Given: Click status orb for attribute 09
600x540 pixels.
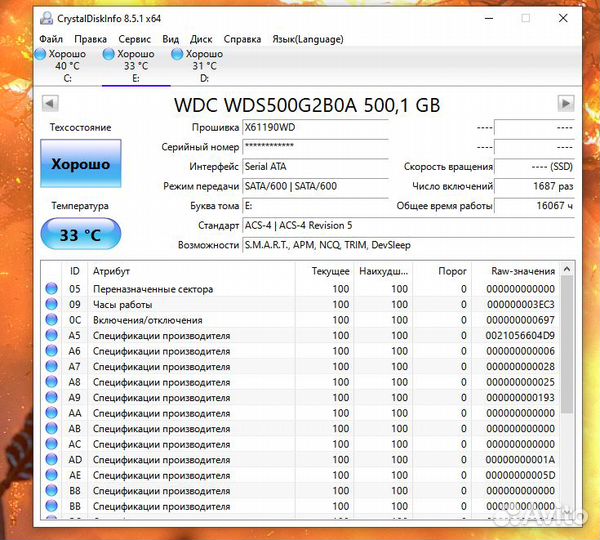Looking at the screenshot, I should [x=51, y=304].
